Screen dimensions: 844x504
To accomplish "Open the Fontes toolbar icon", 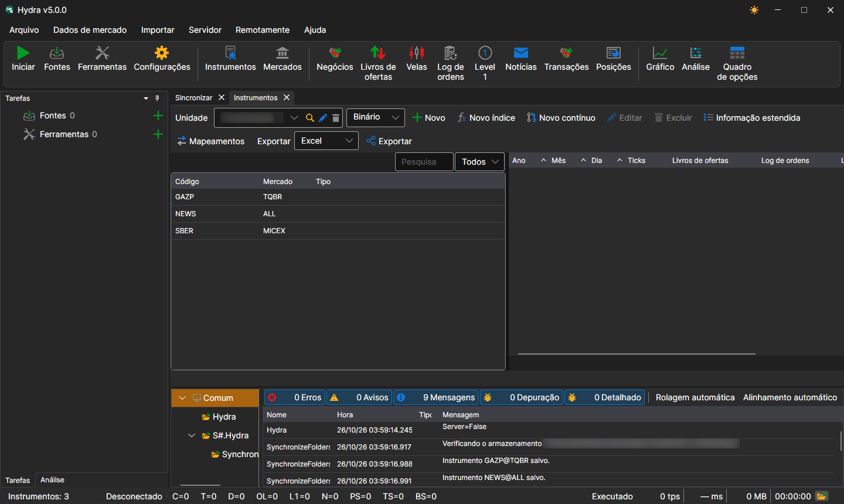I will pyautogui.click(x=57, y=59).
